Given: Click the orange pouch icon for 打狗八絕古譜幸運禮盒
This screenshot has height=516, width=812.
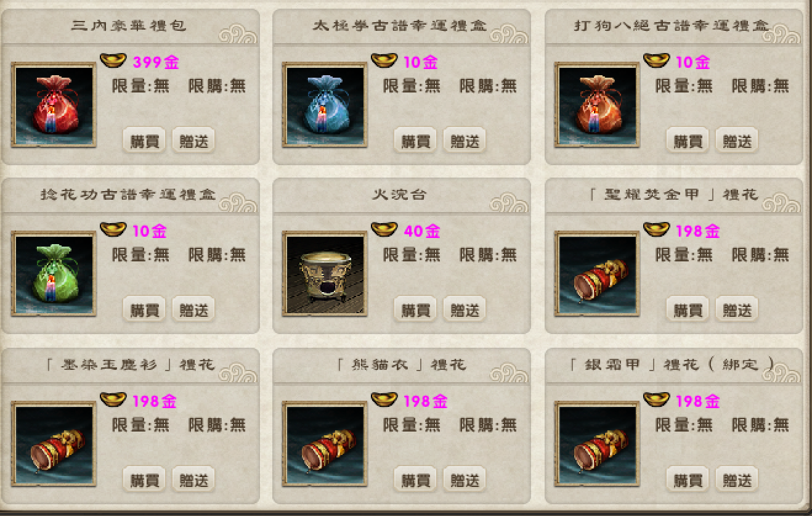Looking at the screenshot, I should 597,104.
